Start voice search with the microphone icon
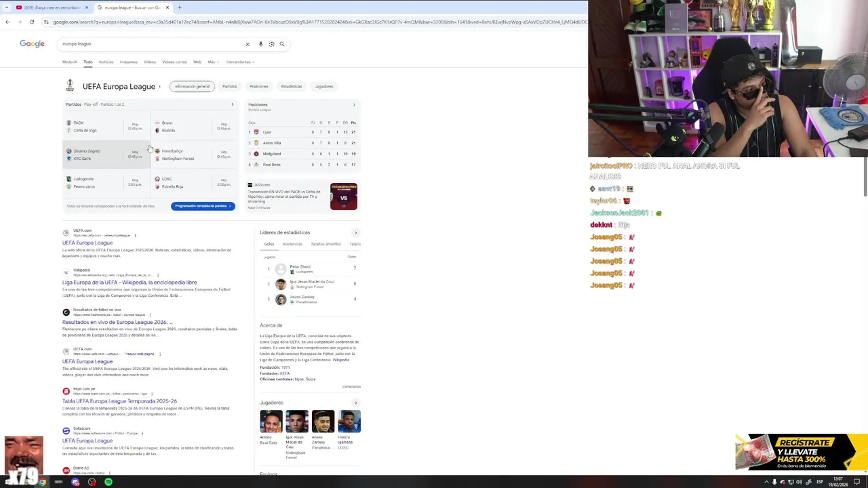The height and width of the screenshot is (488, 868). pos(260,44)
